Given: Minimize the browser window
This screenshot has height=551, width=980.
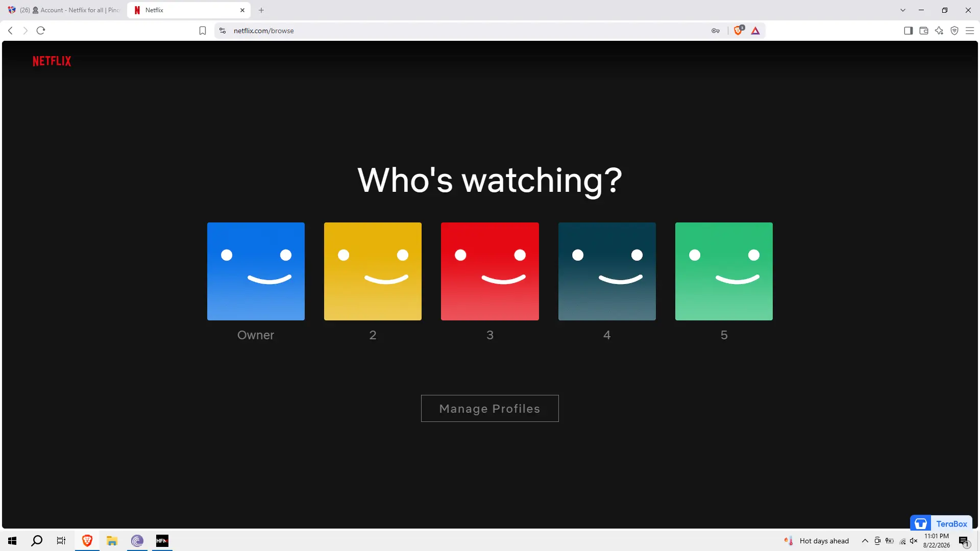Looking at the screenshot, I should pyautogui.click(x=921, y=10).
